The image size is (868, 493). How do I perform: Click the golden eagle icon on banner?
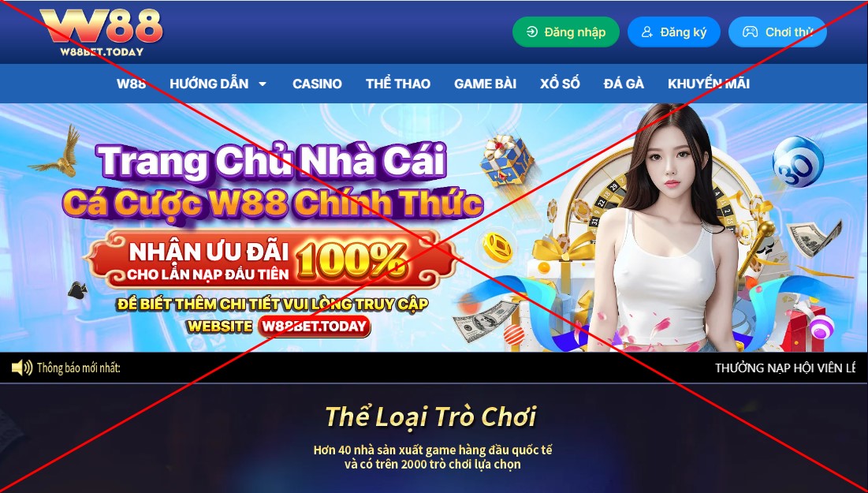click(57, 151)
